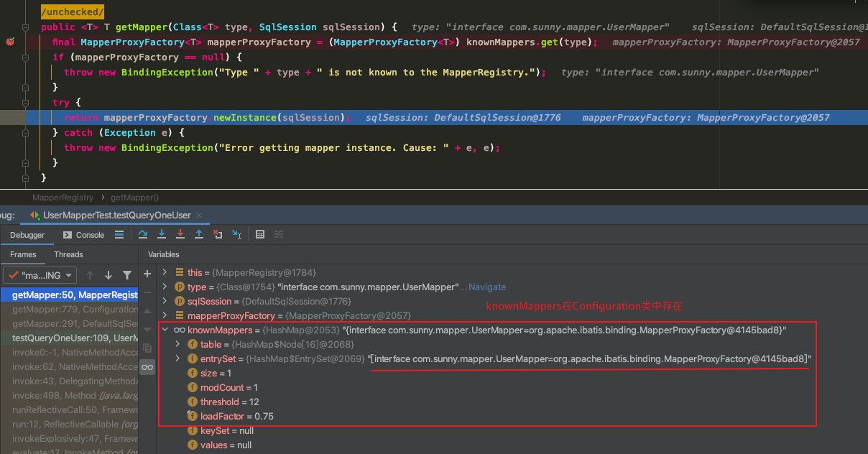
Task: Select the invoke0:-1, NativeMethodAccessor frame
Action: click(x=69, y=352)
